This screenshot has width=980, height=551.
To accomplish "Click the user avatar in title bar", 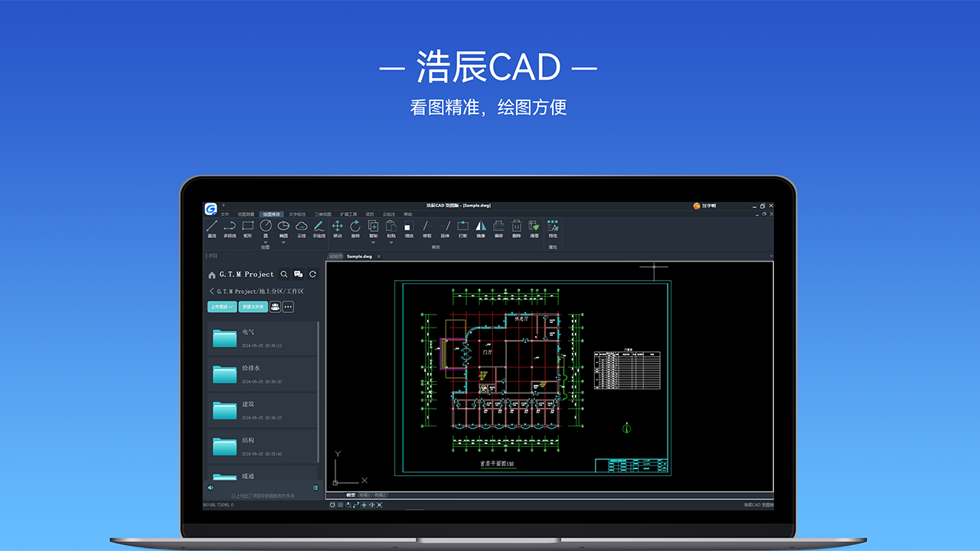I will pos(697,206).
